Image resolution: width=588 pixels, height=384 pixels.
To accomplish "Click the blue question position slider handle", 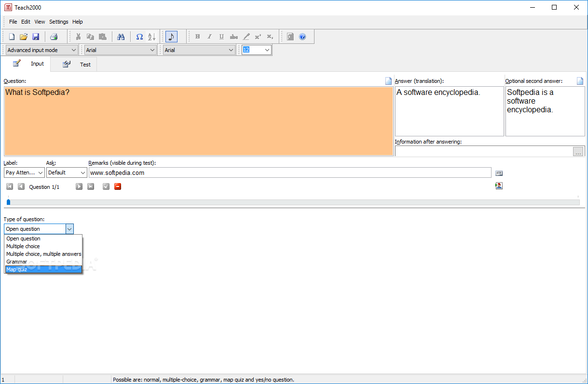I will (8, 202).
